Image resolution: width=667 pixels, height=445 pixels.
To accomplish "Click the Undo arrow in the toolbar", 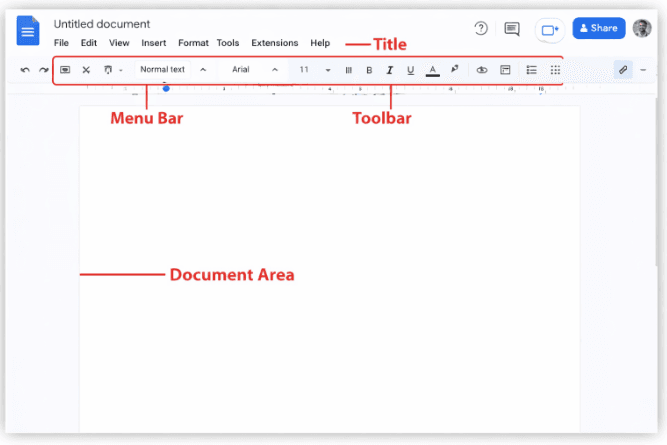I will click(x=26, y=70).
